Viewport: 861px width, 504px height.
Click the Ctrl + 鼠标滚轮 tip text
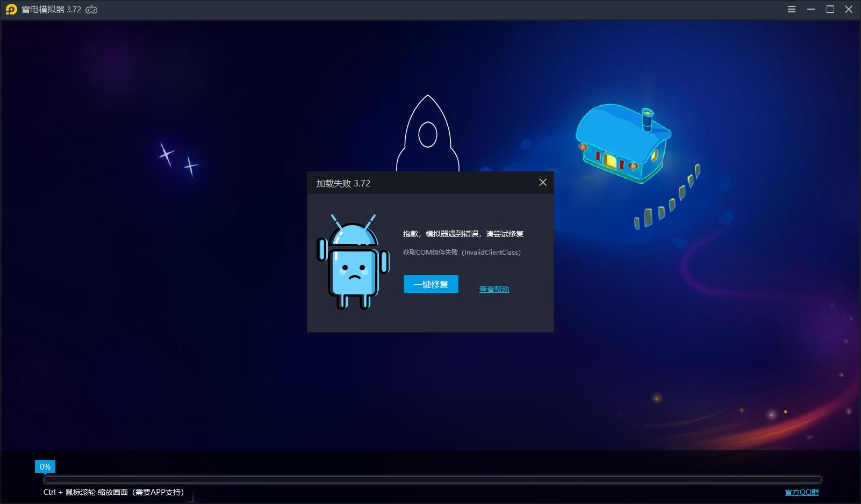(113, 492)
